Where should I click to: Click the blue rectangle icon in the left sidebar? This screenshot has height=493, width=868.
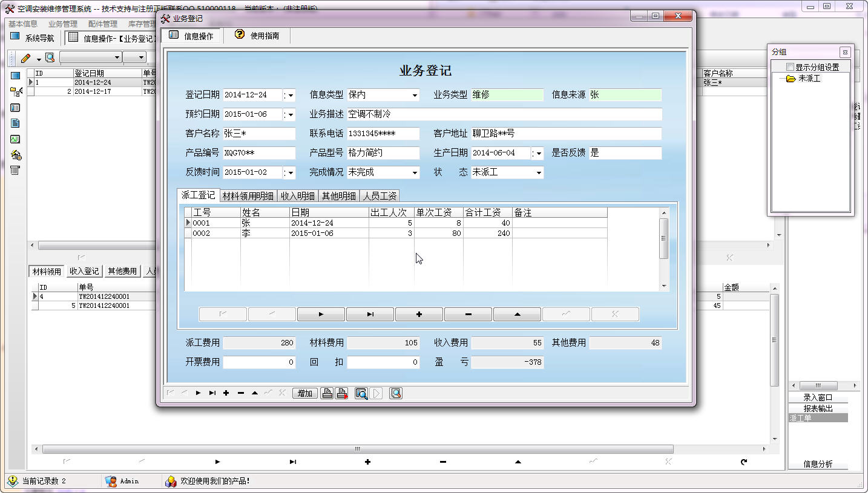click(x=16, y=76)
